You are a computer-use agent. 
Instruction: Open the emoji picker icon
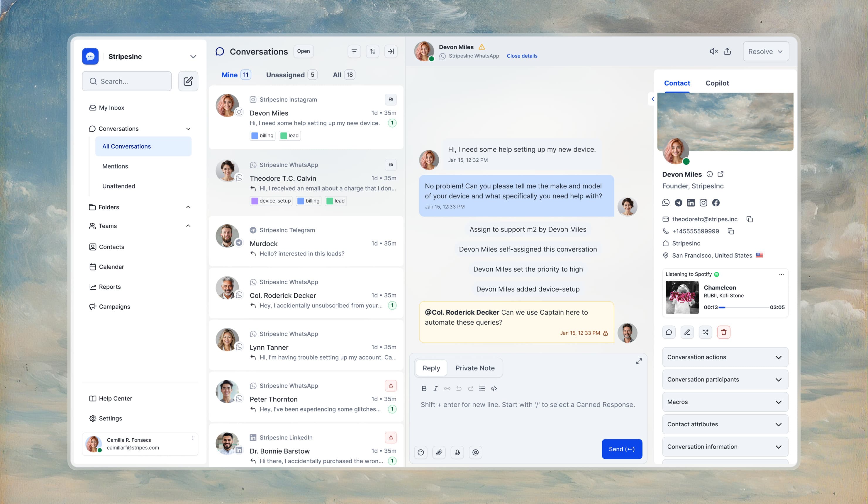tap(421, 452)
